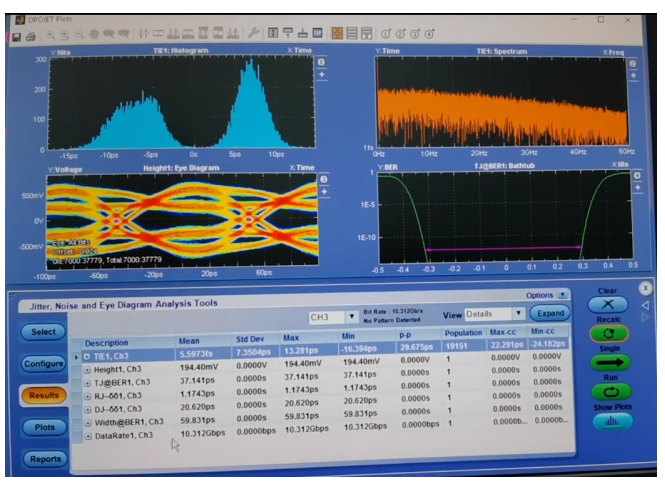Expand the Height1, Ch3 result row
This screenshot has width=665, height=484.
pyautogui.click(x=86, y=369)
